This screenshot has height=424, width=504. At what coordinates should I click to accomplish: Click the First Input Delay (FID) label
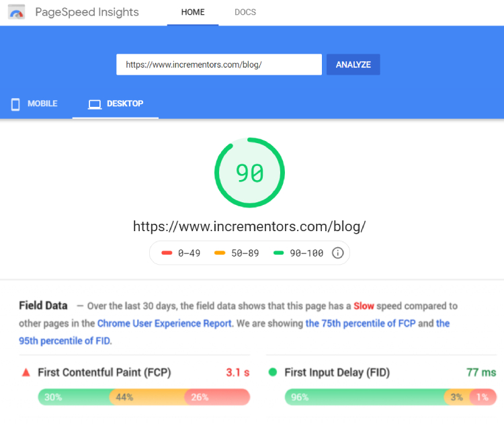[x=337, y=372]
